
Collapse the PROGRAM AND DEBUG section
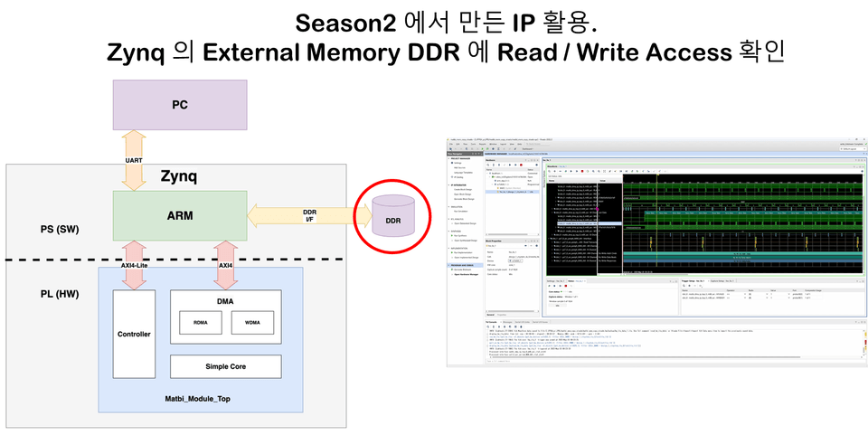[449, 265]
